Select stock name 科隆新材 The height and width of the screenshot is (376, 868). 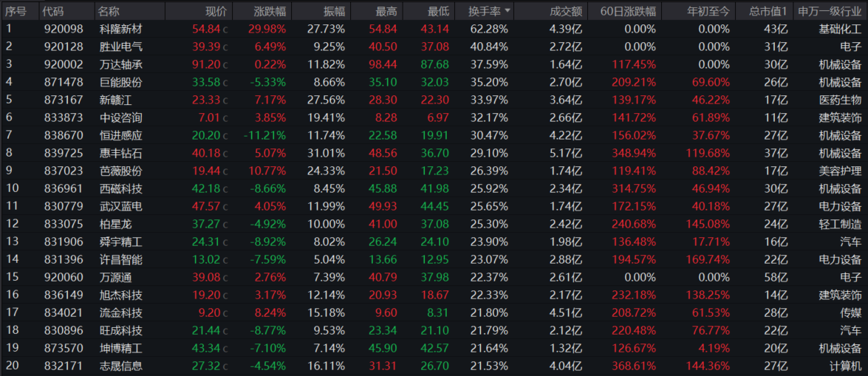click(120, 29)
